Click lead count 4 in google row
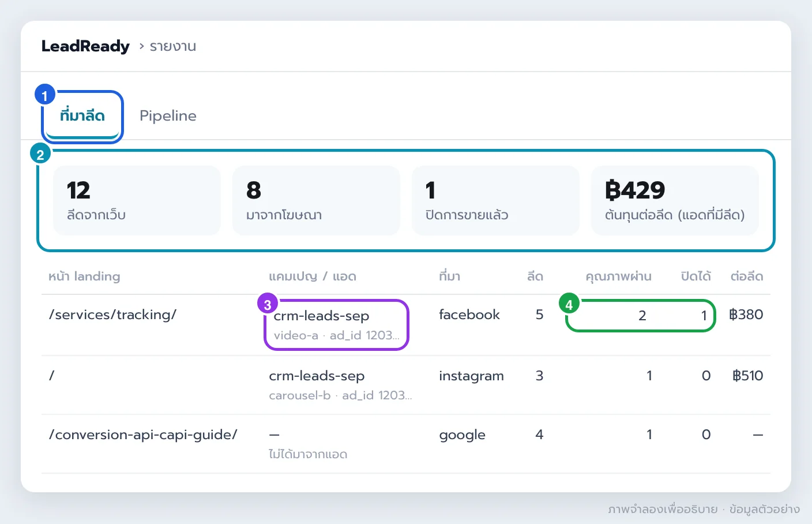 coord(540,435)
